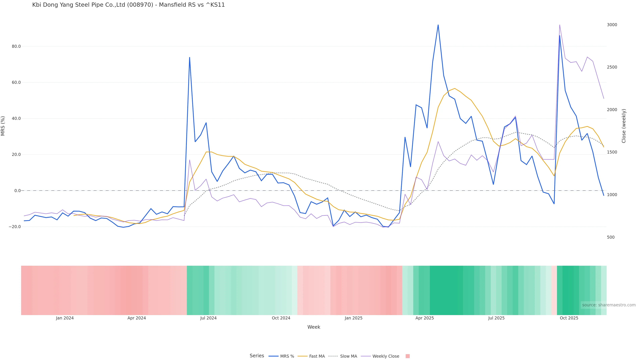Click the pink legend swatch
This screenshot has width=644, height=362.
click(408, 356)
